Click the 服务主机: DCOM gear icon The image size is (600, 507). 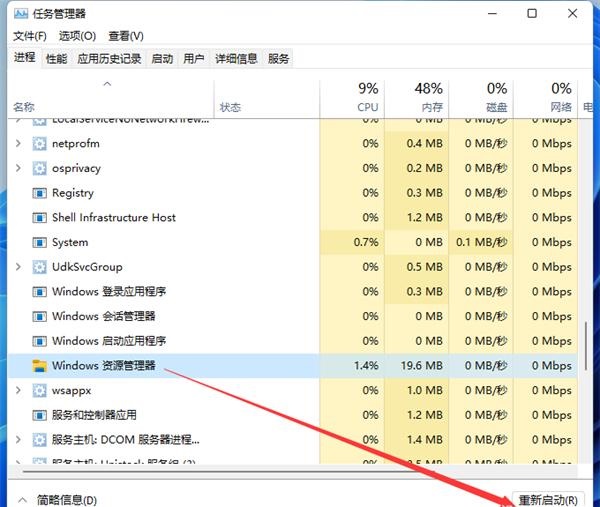tap(39, 440)
